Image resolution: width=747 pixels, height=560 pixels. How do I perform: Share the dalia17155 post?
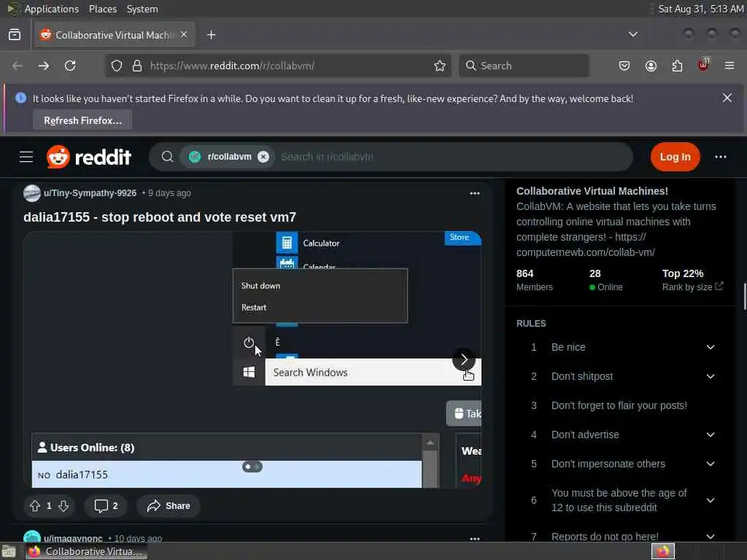[x=169, y=506]
